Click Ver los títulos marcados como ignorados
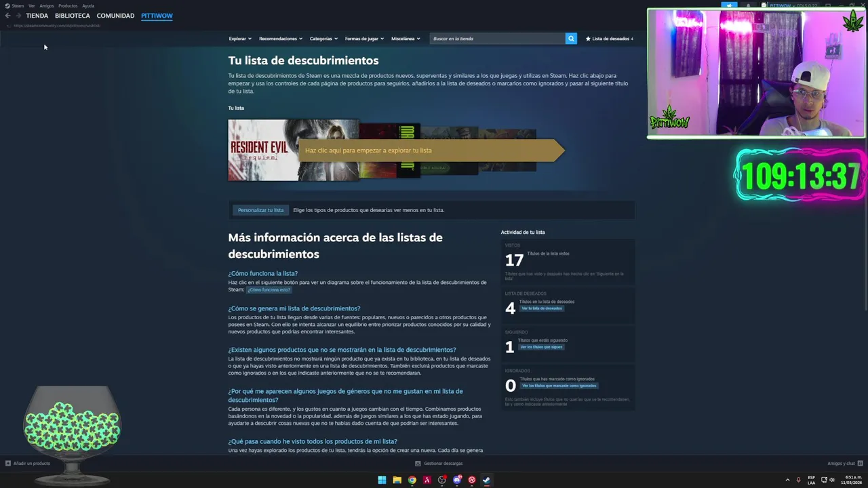The image size is (868, 488). coord(559,386)
